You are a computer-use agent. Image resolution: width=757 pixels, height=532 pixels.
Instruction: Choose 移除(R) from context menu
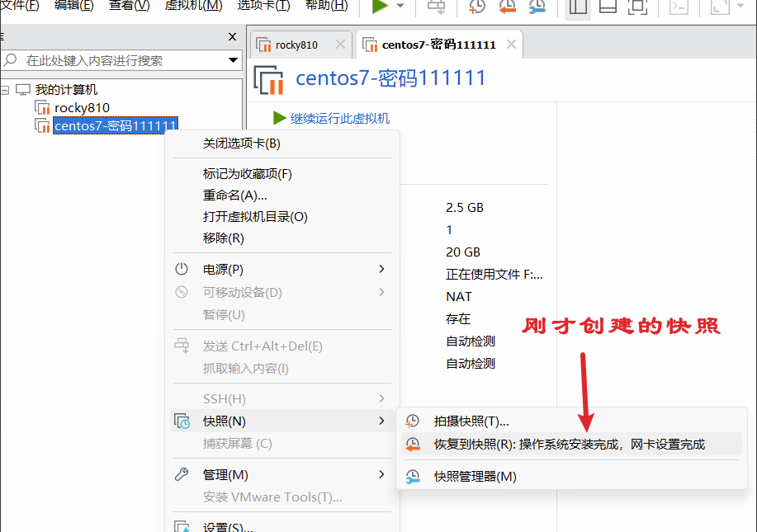[282, 238]
